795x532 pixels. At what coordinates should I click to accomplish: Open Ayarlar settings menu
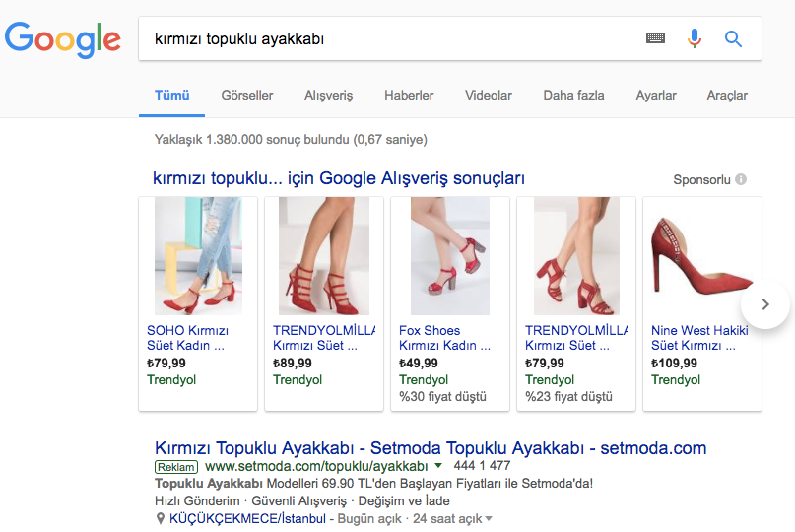pyautogui.click(x=656, y=96)
